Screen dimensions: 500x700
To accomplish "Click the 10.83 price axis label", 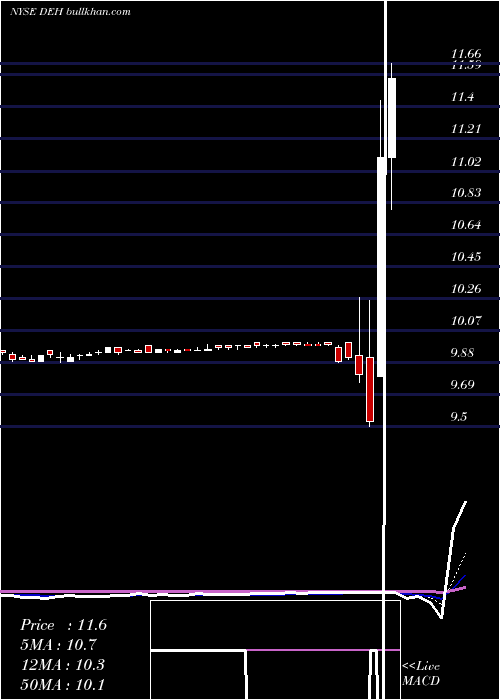I will tap(466, 193).
